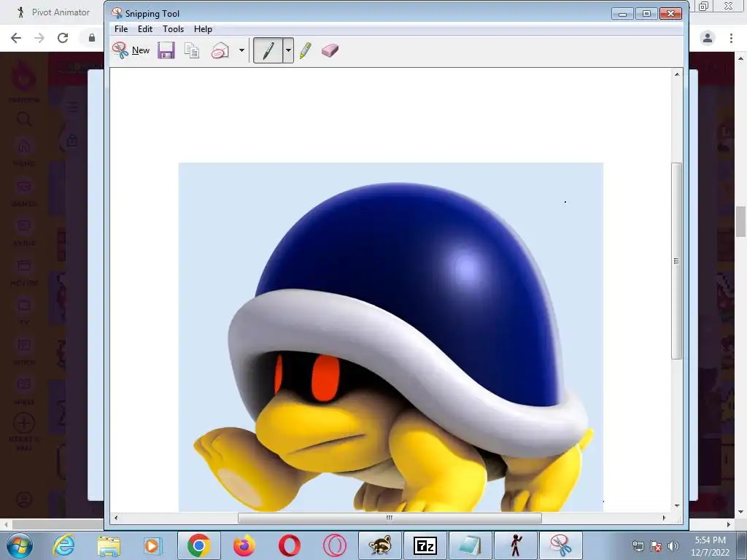Viewport: 747px width, 560px height.
Task: Click Show Desktop button at taskbar end
Action: [x=742, y=545]
